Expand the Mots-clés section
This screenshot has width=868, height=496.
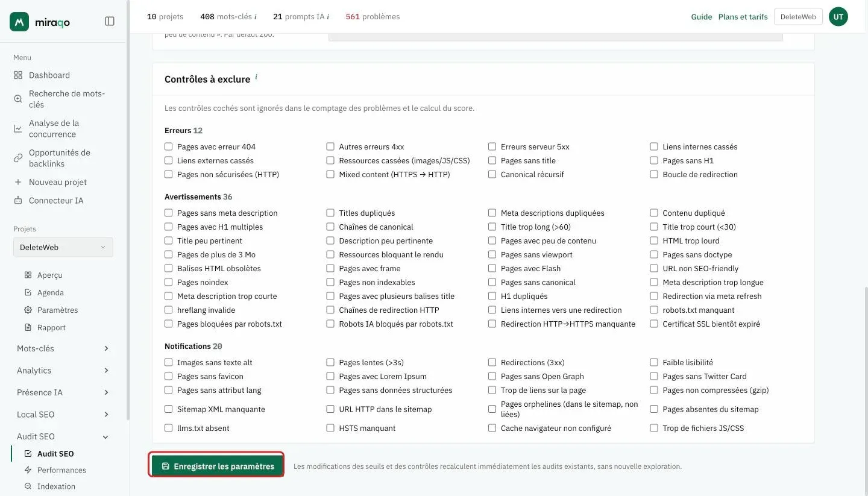click(x=63, y=348)
